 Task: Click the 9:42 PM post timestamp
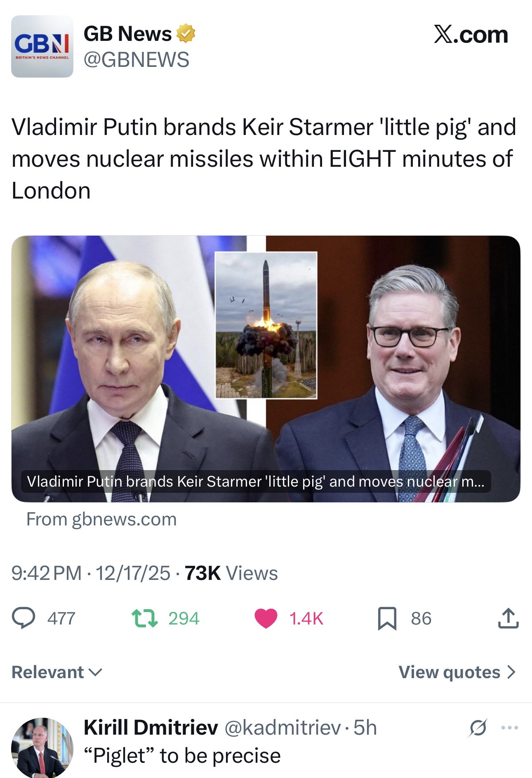[x=47, y=573]
